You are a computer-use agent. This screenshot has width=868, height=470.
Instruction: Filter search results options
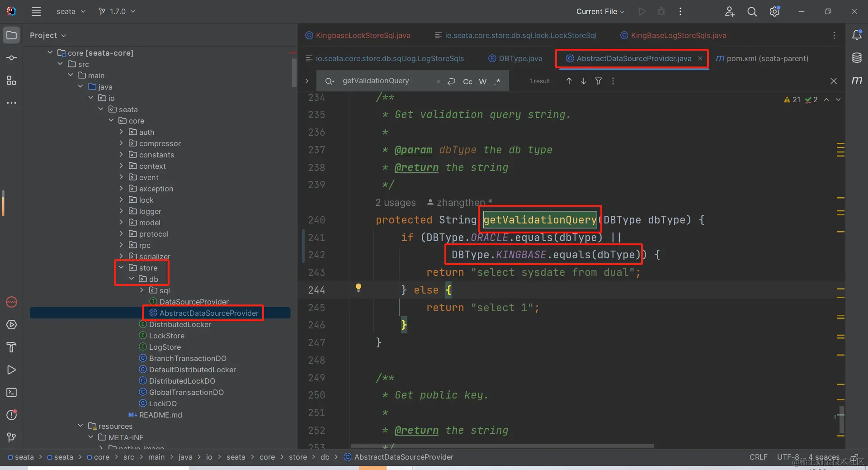point(599,81)
